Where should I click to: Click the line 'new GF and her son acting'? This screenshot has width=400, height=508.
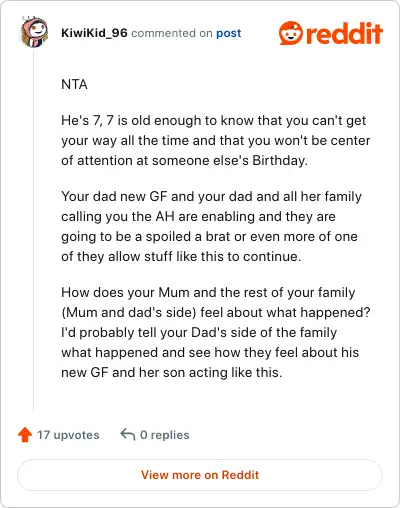point(172,372)
